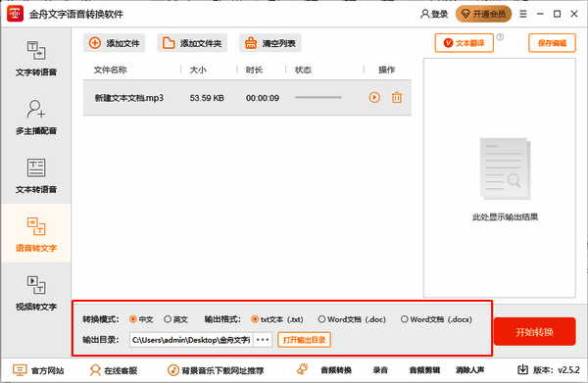Image resolution: width=588 pixels, height=383 pixels.
Task: Click the 时长 column header
Action: (x=254, y=70)
